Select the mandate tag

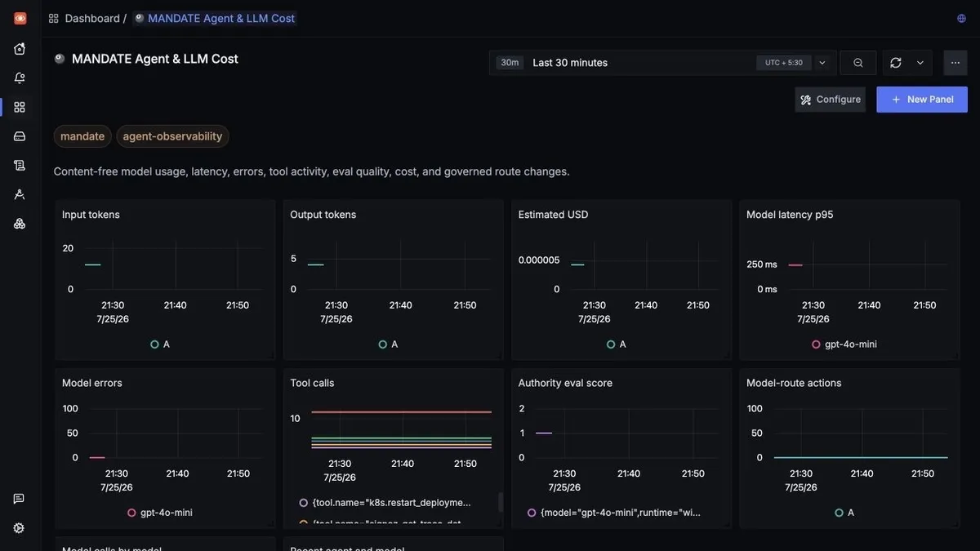tap(82, 136)
